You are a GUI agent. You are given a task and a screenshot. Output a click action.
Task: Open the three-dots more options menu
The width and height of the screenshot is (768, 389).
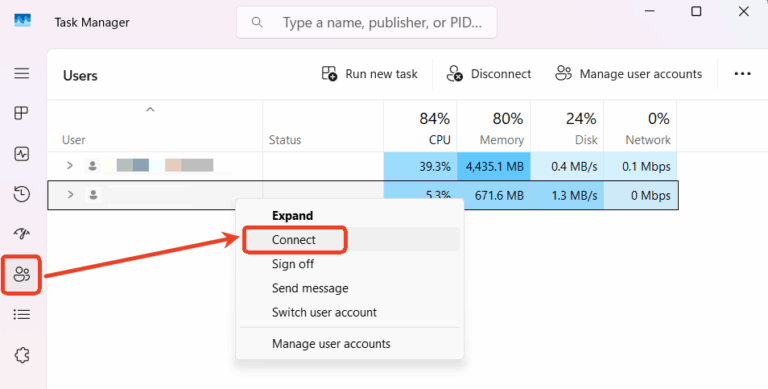pos(743,74)
